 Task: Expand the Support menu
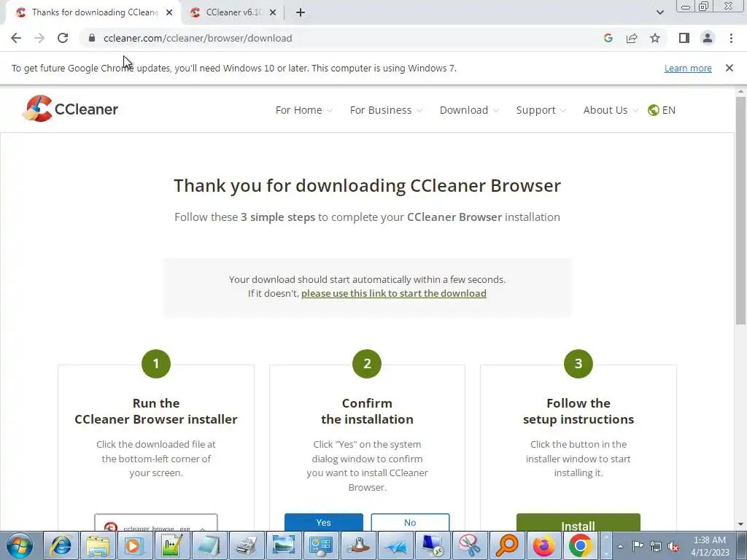[541, 110]
